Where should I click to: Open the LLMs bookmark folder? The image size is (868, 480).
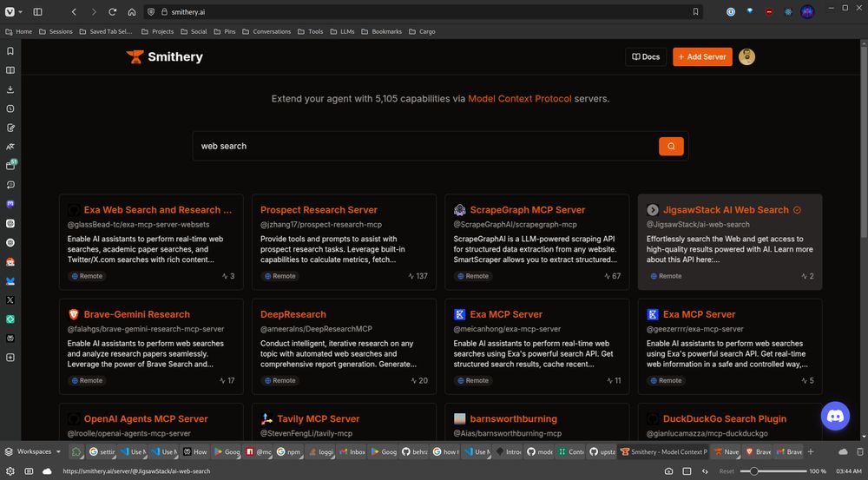tap(343, 31)
